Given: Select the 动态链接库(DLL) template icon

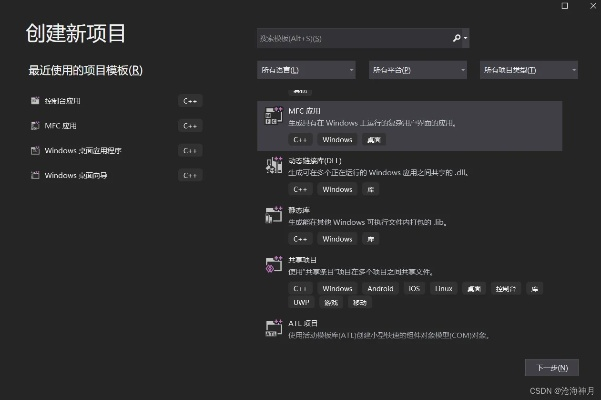Looking at the screenshot, I should click(270, 165).
